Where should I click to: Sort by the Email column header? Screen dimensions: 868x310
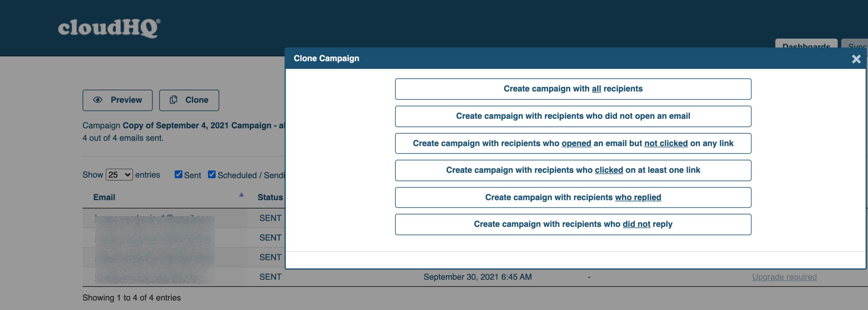104,197
